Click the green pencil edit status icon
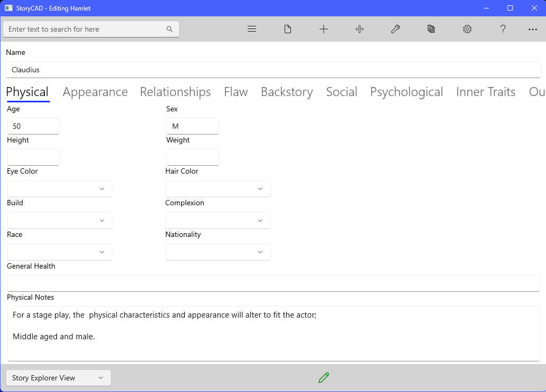The image size is (546, 392). [324, 378]
